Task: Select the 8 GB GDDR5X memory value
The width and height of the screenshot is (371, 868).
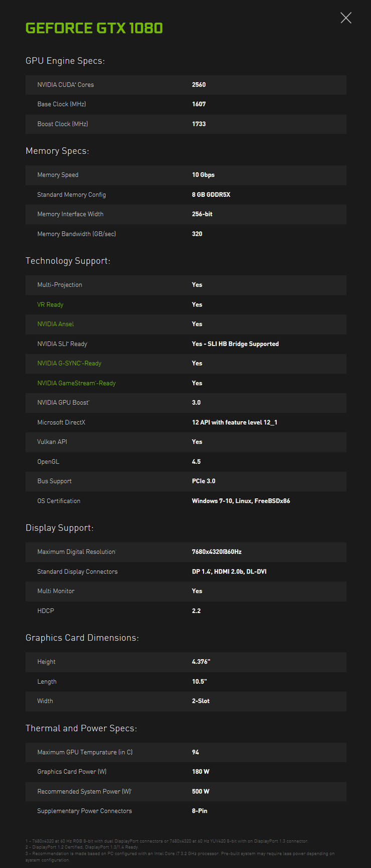Action: [211, 194]
